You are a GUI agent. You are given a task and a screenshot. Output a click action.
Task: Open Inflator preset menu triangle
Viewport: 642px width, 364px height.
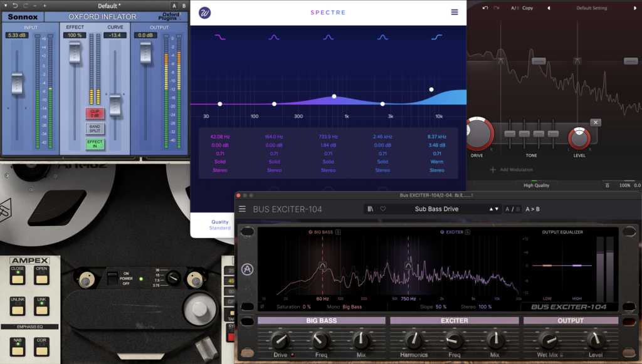tap(5, 6)
